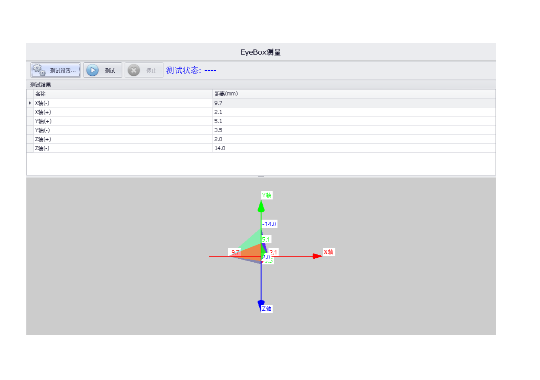Click the 9.7 distance value cell
This screenshot has width=540, height=380.
[354, 103]
